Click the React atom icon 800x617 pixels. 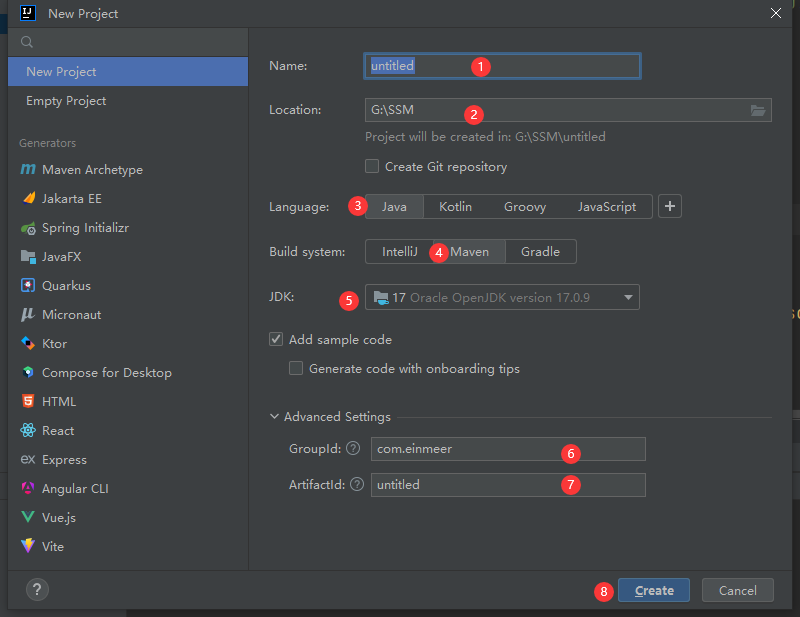[28, 430]
